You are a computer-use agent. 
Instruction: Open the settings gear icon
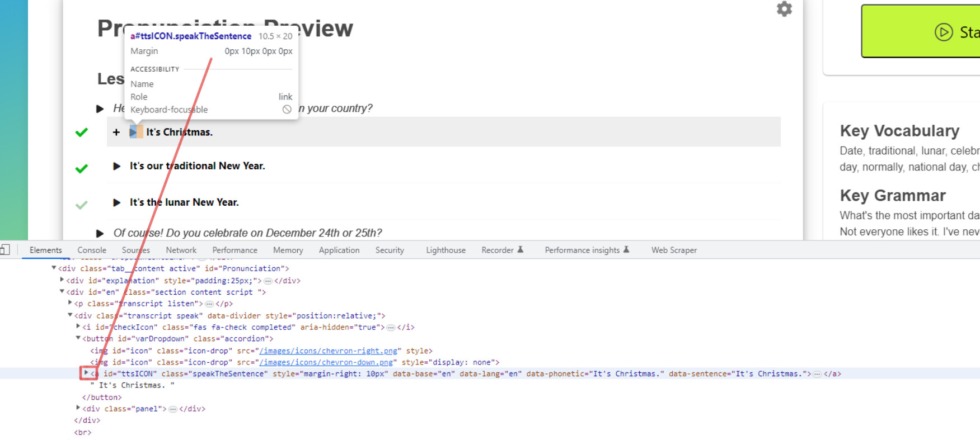click(x=784, y=9)
